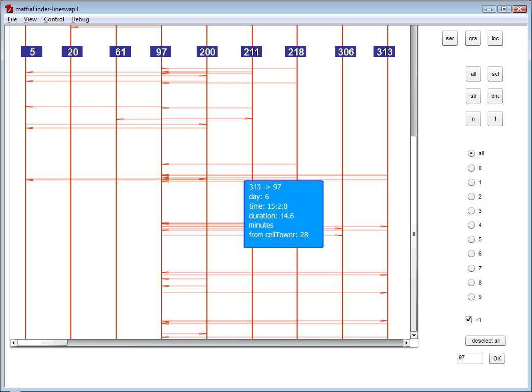
Task: Select node label 5
Action: pos(32,51)
